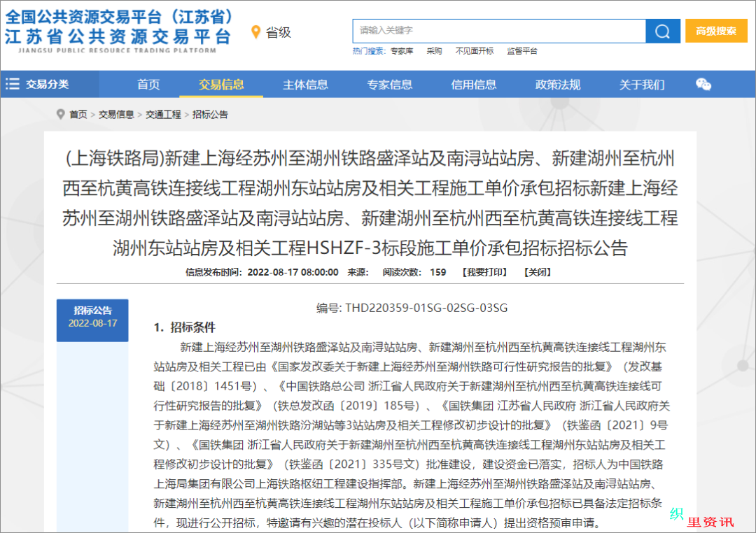Focus the keyword search input field
Image resolution: width=756 pixels, height=533 pixels.
pos(499,31)
